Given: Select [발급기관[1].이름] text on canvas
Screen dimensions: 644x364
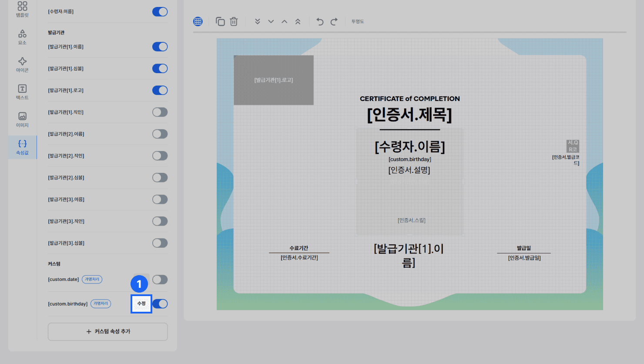Looking at the screenshot, I should point(409,256).
